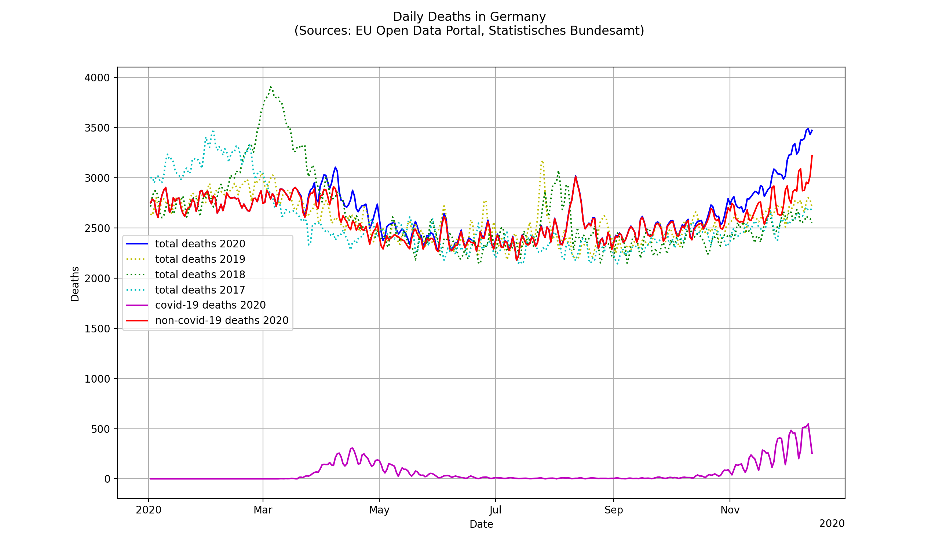Click the 'Mar' x-axis tick label

pyautogui.click(x=263, y=510)
